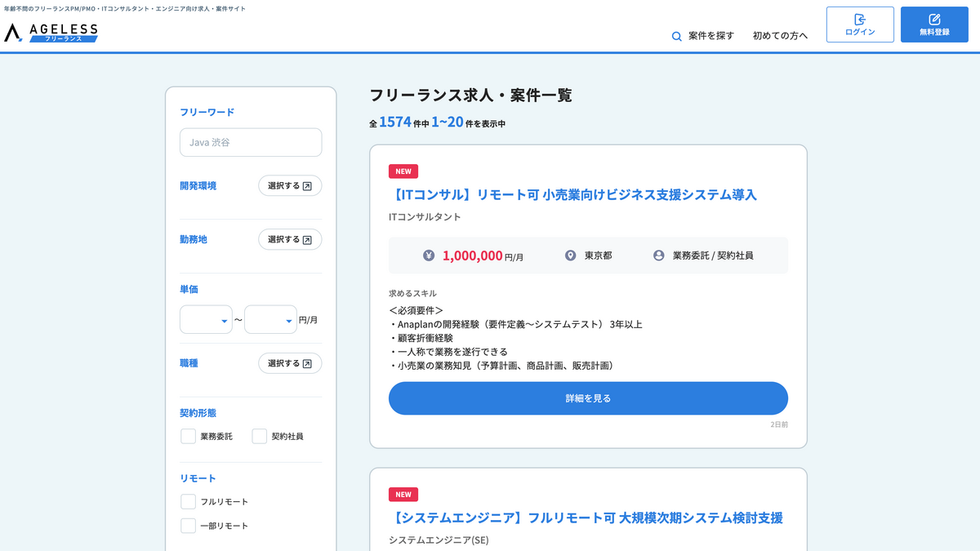Screen dimensions: 980x551
Task: Click the 東京都 location text
Action: pyautogui.click(x=598, y=256)
